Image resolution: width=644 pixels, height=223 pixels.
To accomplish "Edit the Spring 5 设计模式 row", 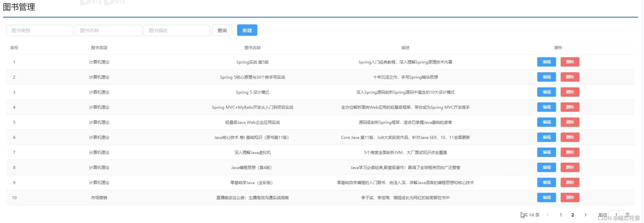I will pos(546,92).
